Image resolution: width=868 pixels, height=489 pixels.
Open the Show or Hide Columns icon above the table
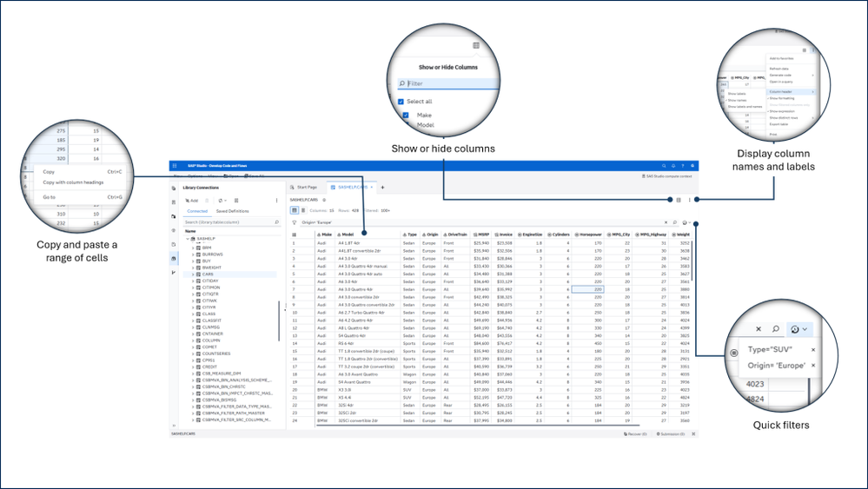[x=678, y=200]
